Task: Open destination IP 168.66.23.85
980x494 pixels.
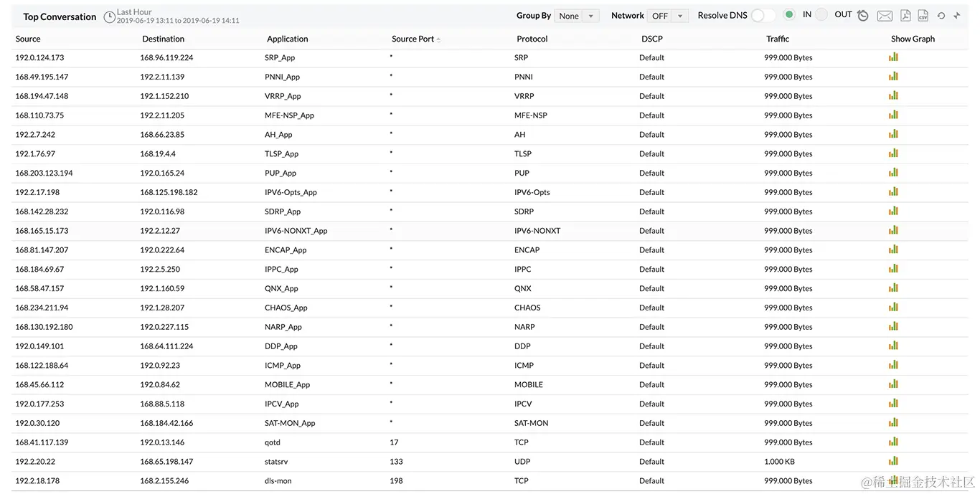Action: (x=164, y=133)
